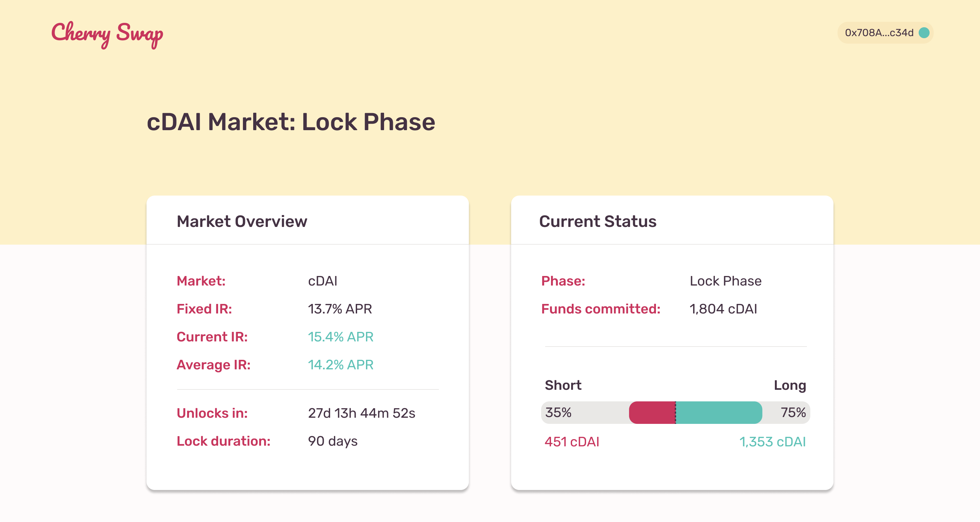The height and width of the screenshot is (522, 980).
Task: Click the 1,353 cDAI long amount
Action: [772, 442]
